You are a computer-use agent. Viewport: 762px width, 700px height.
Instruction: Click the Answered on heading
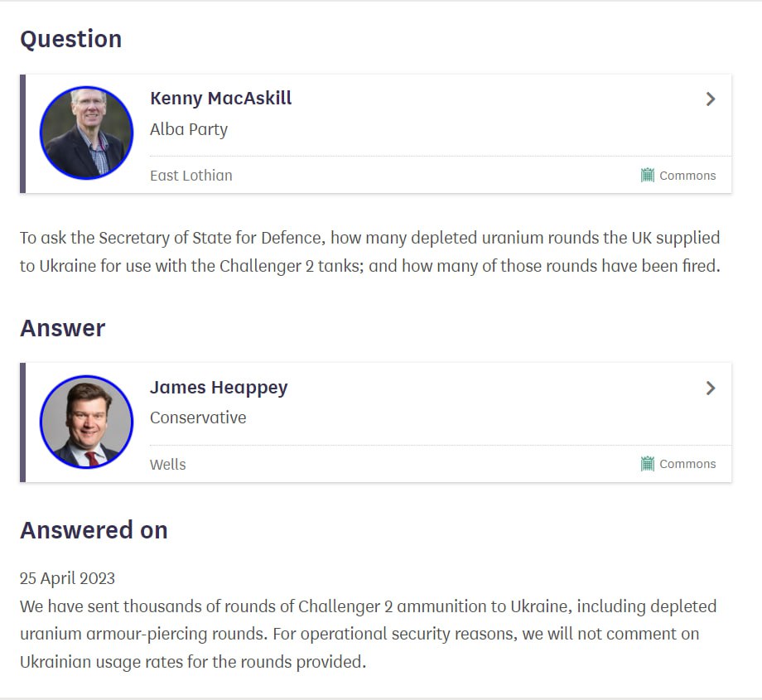(x=94, y=530)
